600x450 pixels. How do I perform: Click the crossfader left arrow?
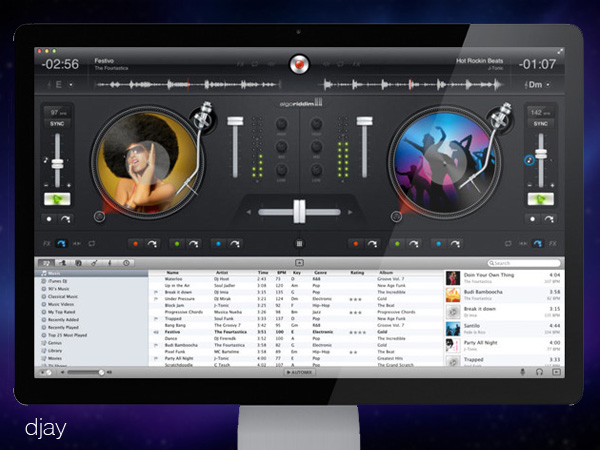click(249, 212)
